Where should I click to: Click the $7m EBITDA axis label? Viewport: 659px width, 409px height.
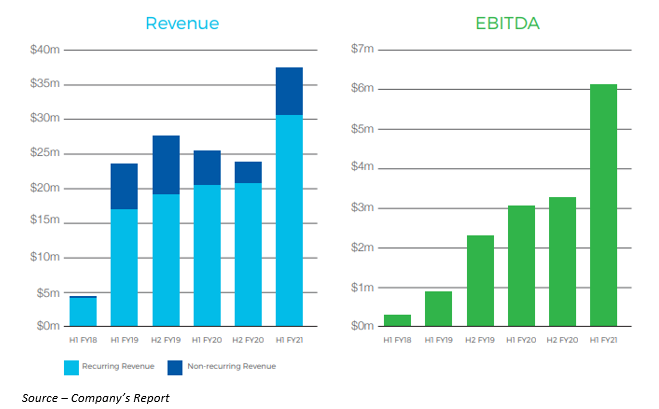coord(362,48)
